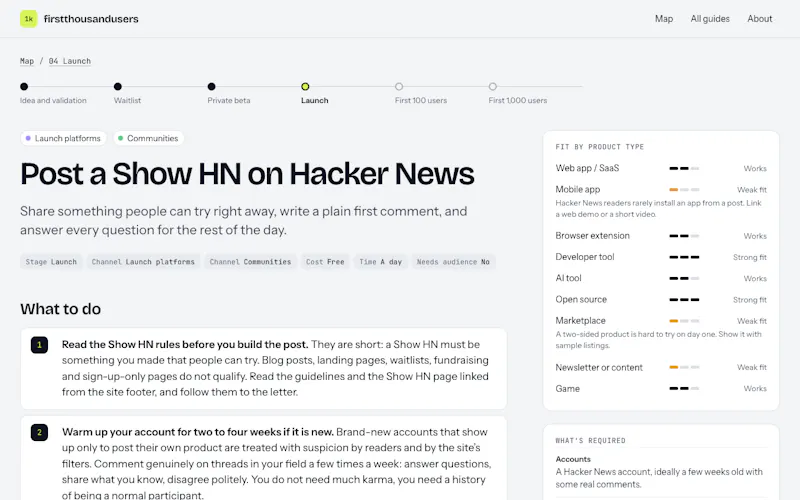Click the Marketplace fit meter
The height and width of the screenshot is (500, 800).
tap(684, 321)
